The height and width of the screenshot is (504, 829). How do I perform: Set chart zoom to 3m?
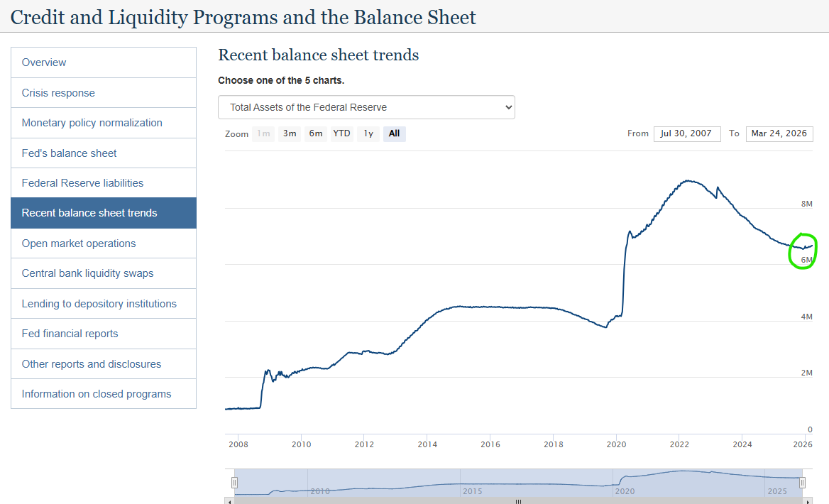289,133
